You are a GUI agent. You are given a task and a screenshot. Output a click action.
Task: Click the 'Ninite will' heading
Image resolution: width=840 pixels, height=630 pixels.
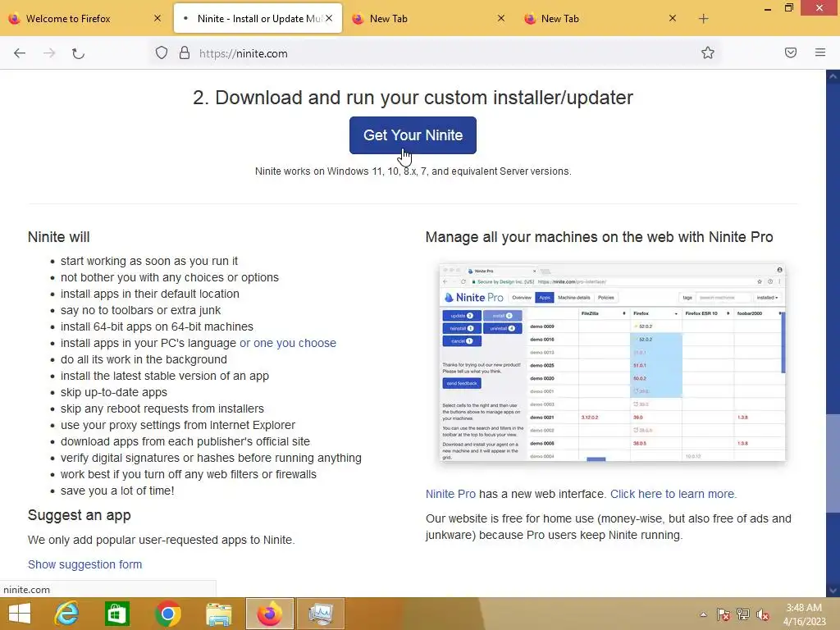(59, 237)
